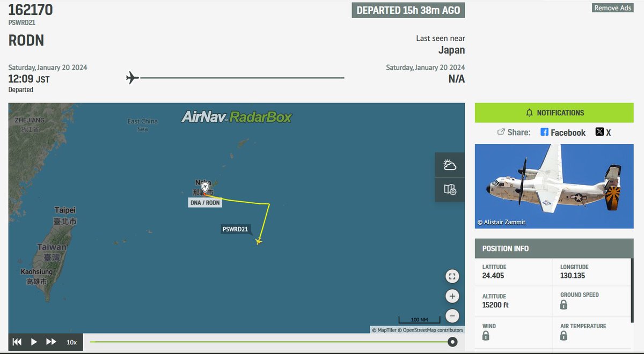This screenshot has height=354, width=644.
Task: Click the DEPARTED 15h 38m AGO status badge
Action: pyautogui.click(x=408, y=10)
